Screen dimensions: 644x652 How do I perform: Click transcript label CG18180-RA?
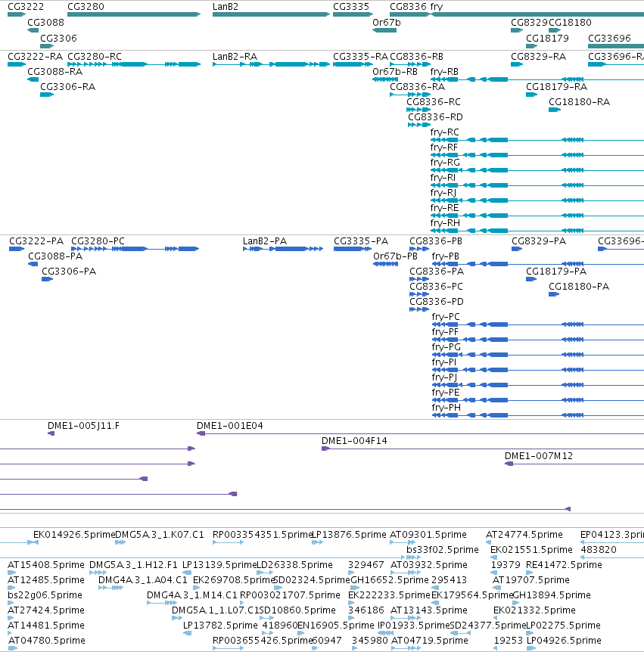tap(579, 102)
